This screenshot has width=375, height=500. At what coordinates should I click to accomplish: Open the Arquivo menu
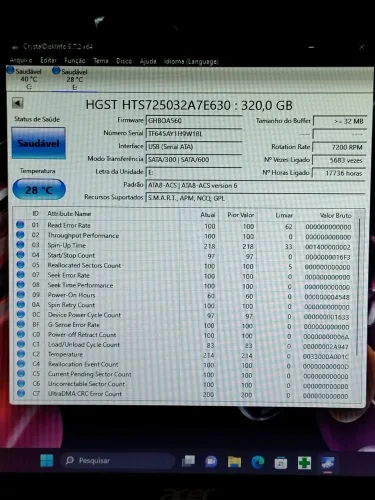(21, 61)
